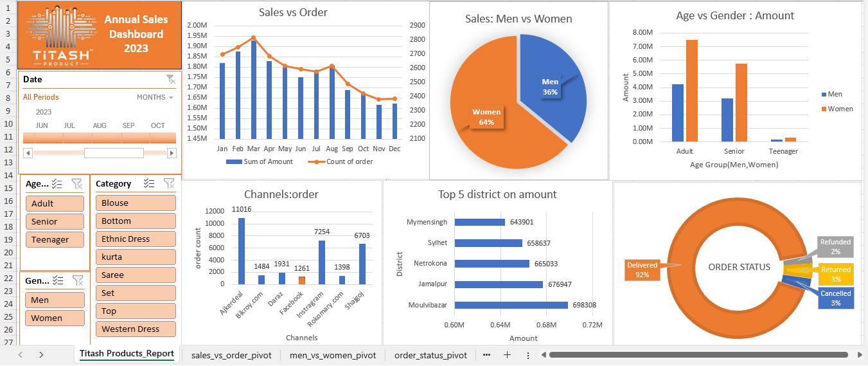Filter by Women in Gender slicer
The image size is (868, 366).
(55, 318)
